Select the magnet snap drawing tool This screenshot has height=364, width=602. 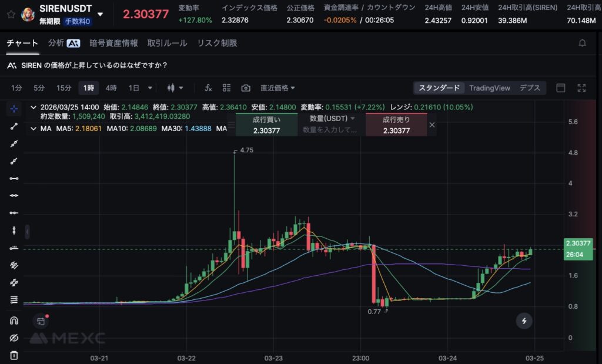14,320
